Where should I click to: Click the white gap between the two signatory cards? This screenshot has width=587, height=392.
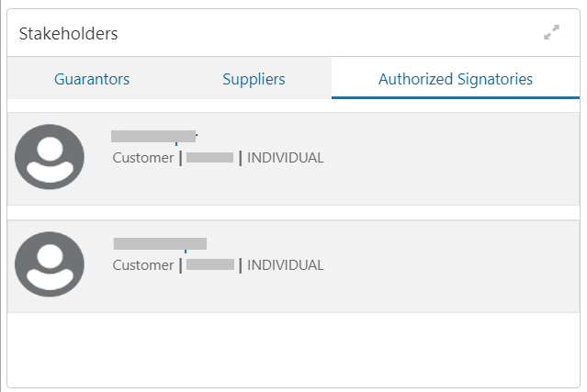point(294,212)
